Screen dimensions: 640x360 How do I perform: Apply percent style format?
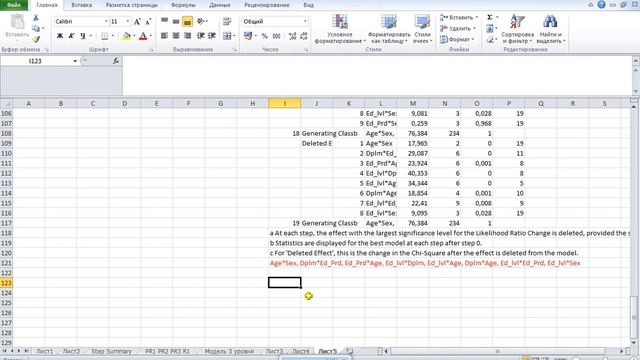coord(265,36)
